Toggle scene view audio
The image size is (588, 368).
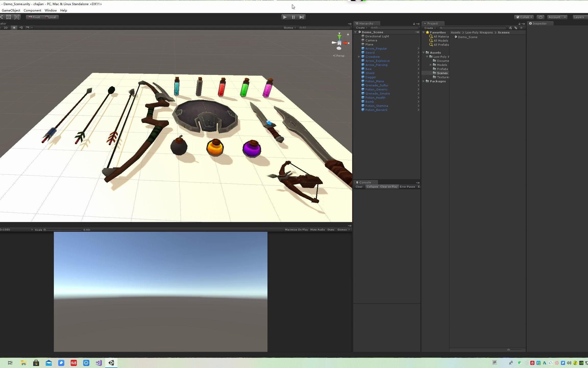[21, 28]
